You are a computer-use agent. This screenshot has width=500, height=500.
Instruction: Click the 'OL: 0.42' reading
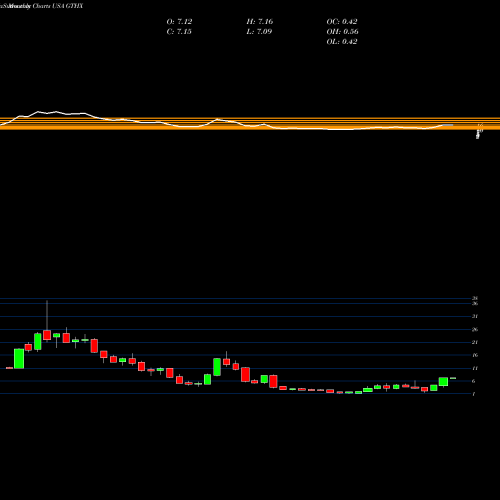tap(342, 42)
